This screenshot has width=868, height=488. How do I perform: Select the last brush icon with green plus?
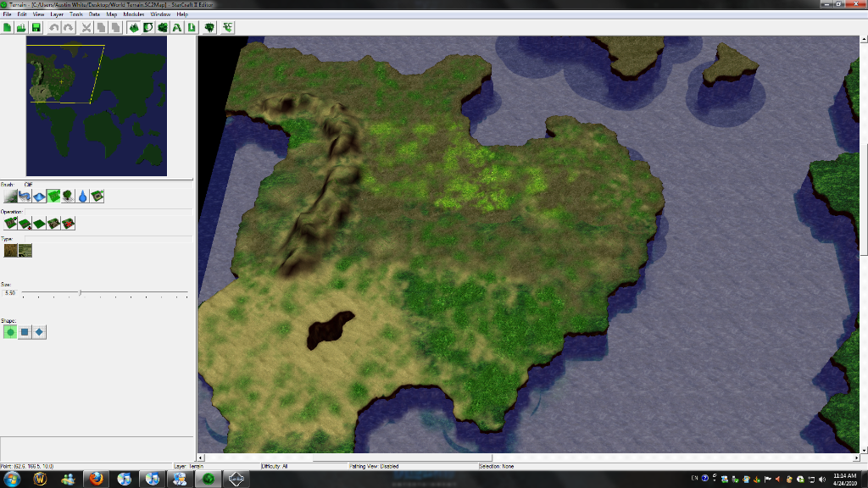pyautogui.click(x=97, y=196)
